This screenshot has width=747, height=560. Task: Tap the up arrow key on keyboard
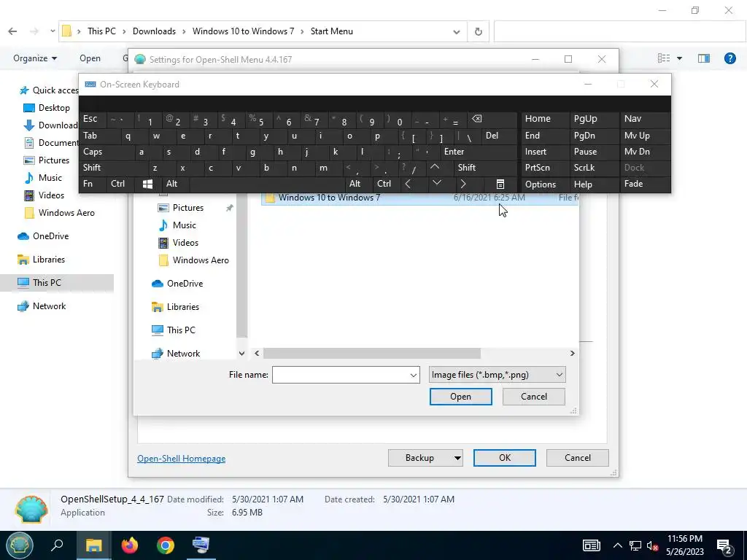(435, 167)
